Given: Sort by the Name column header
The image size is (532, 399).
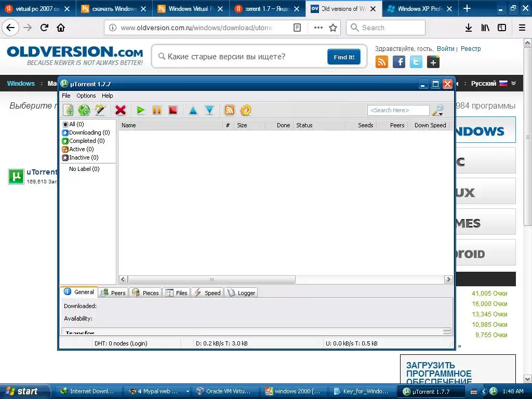Looking at the screenshot, I should tap(170, 125).
